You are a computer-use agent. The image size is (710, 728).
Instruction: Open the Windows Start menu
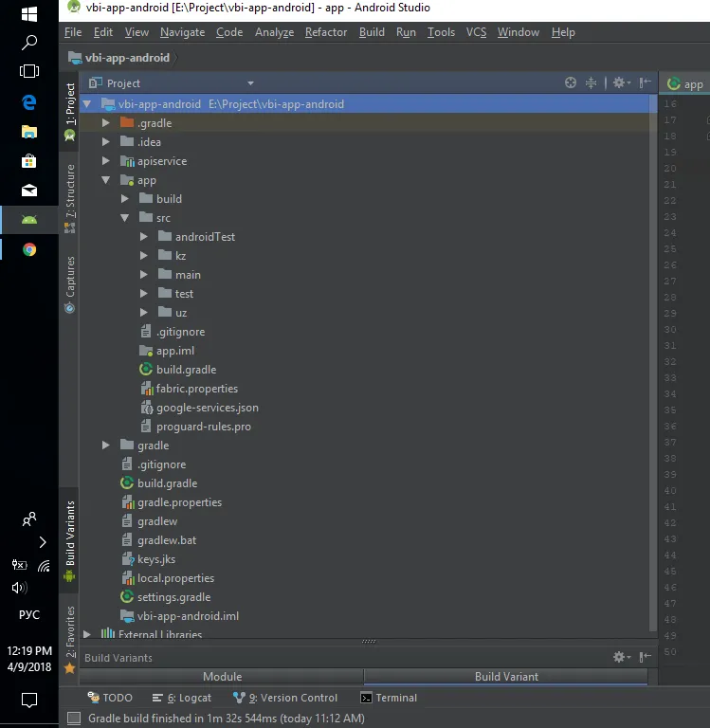coord(29,13)
